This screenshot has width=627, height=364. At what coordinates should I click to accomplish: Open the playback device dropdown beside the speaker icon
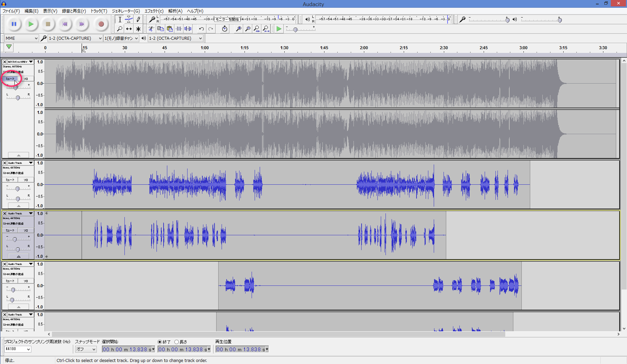click(x=175, y=38)
